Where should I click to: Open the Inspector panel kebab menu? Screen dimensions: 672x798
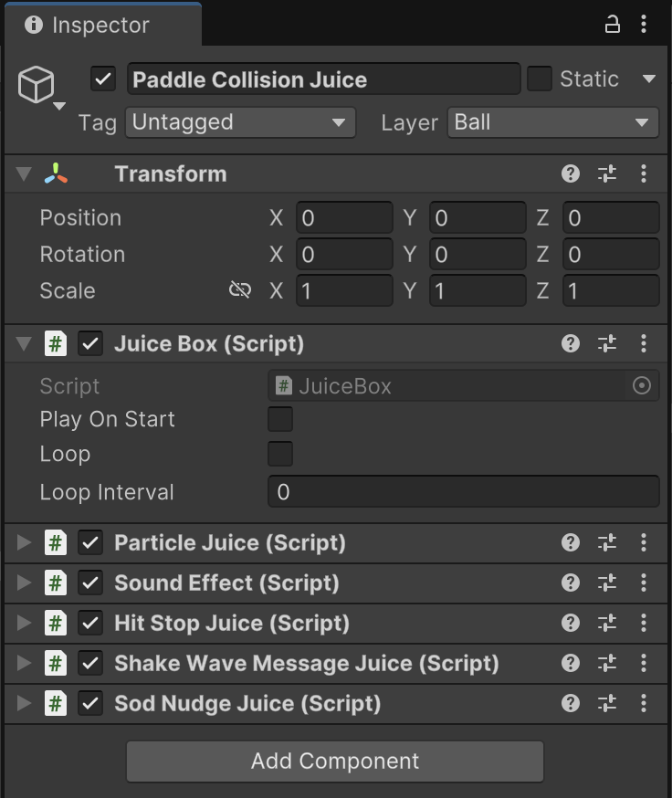pyautogui.click(x=644, y=24)
